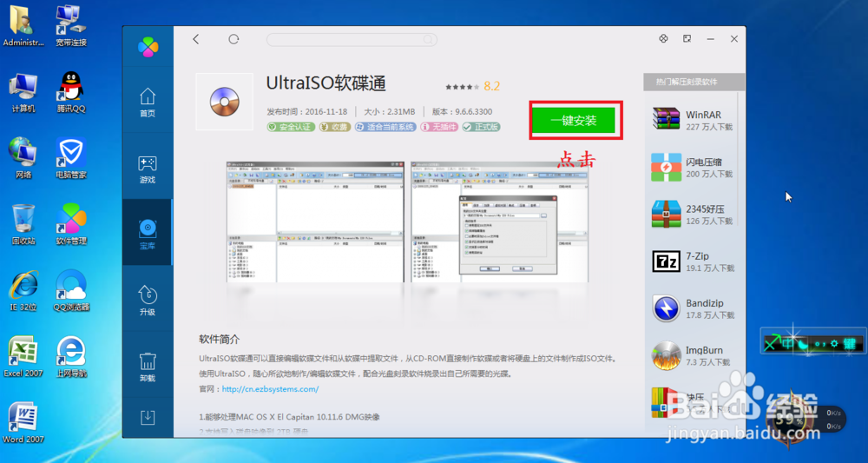
Task: Open the download manager icon in sidebar
Action: click(148, 418)
